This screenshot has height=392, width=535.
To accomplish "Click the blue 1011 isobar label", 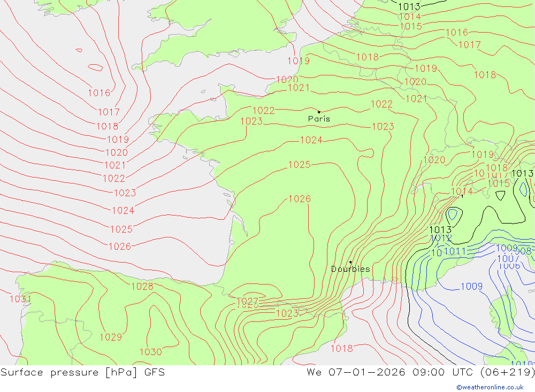I will click(455, 251).
